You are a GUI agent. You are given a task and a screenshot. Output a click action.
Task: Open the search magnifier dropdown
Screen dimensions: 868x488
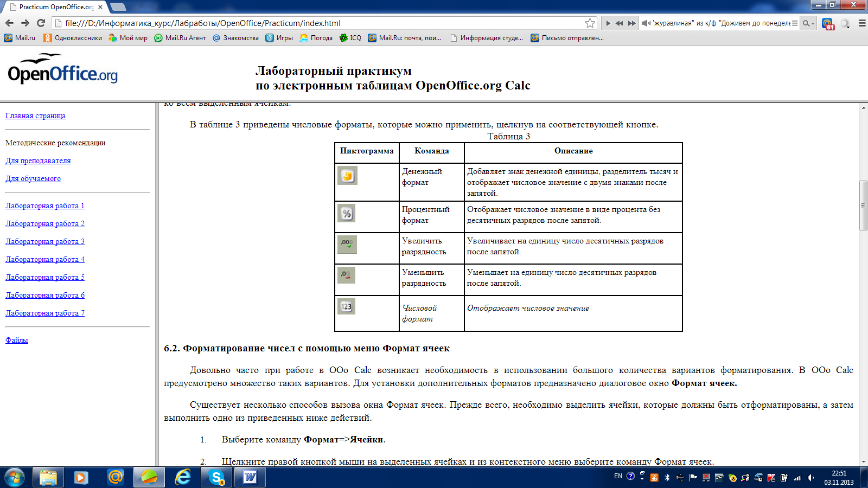coord(808,23)
